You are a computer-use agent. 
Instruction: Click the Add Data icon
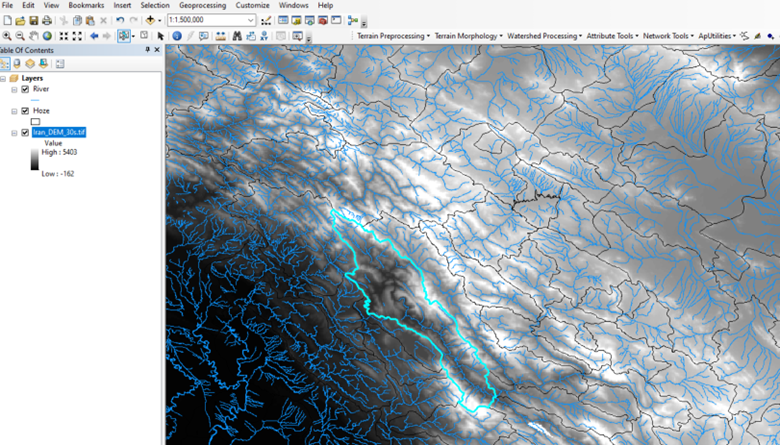[x=152, y=20]
